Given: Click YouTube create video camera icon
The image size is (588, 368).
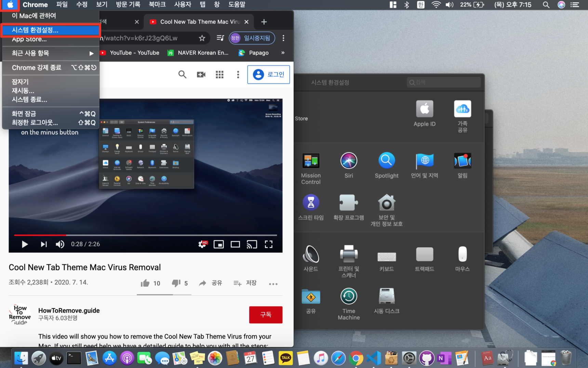Looking at the screenshot, I should point(201,75).
